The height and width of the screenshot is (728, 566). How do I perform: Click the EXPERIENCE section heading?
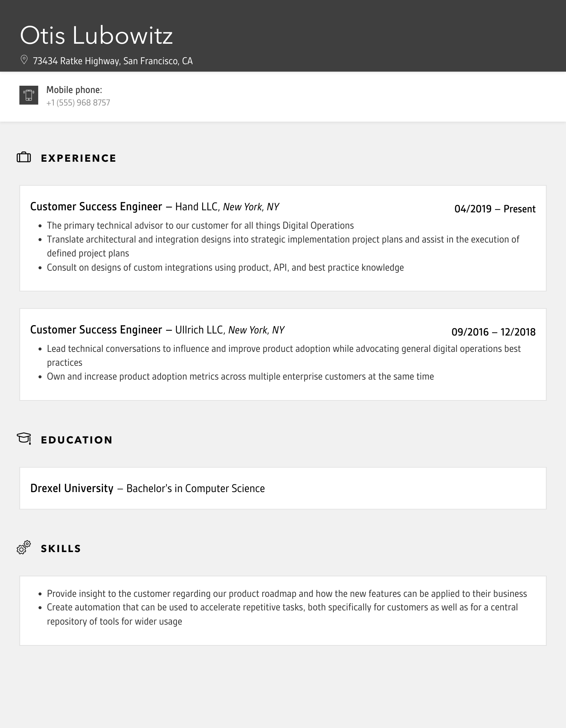[79, 158]
